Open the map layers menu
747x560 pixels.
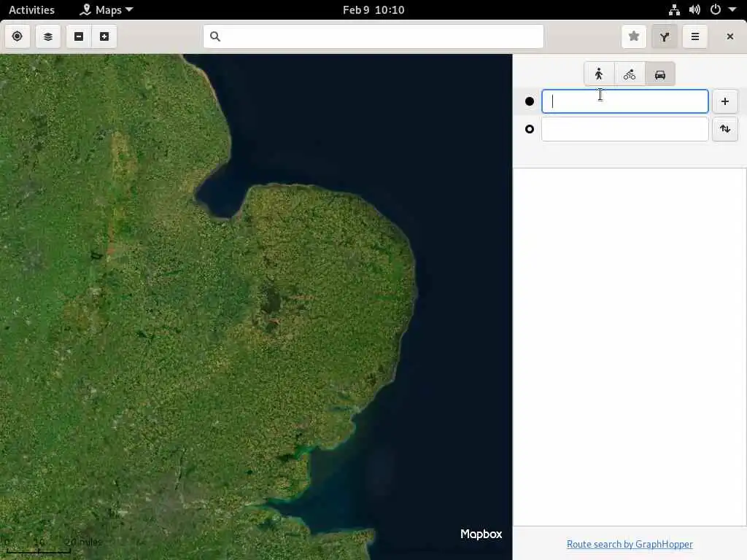pos(48,36)
